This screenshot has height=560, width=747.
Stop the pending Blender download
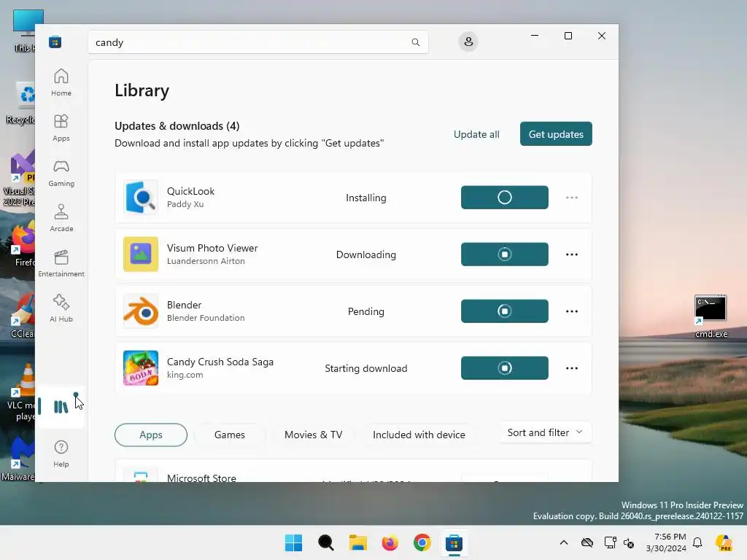click(x=505, y=311)
